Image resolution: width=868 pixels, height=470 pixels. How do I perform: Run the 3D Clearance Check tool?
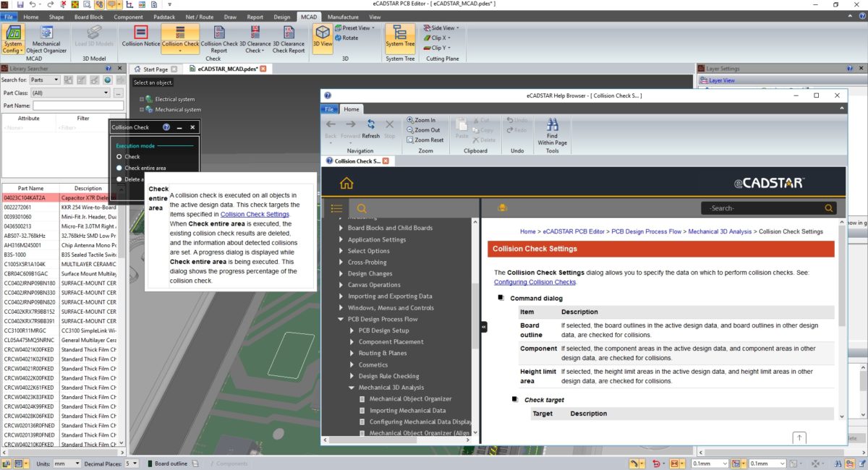pyautogui.click(x=254, y=39)
